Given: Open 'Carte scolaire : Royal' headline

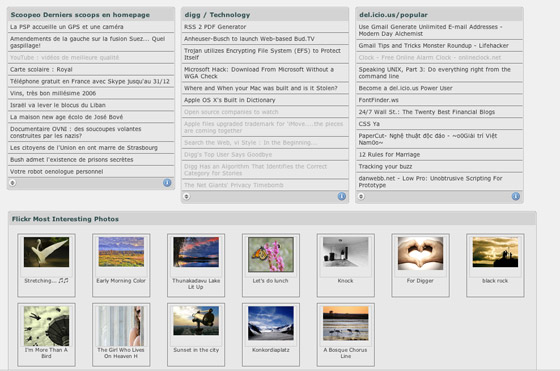Looking at the screenshot, I should 41,69.
